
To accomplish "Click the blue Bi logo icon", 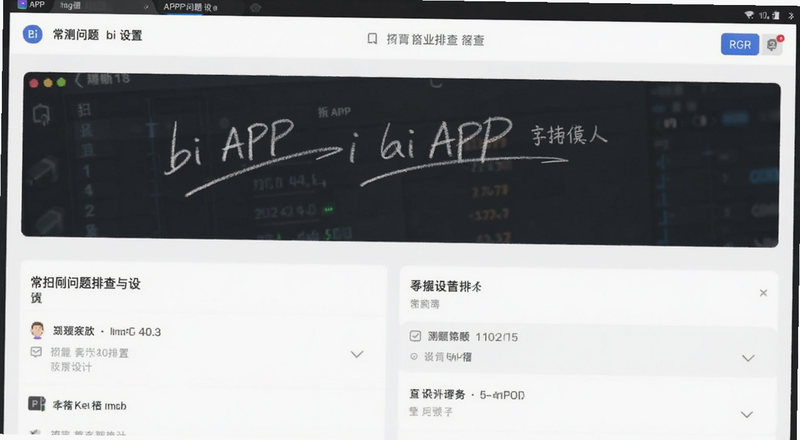I will coord(33,34).
